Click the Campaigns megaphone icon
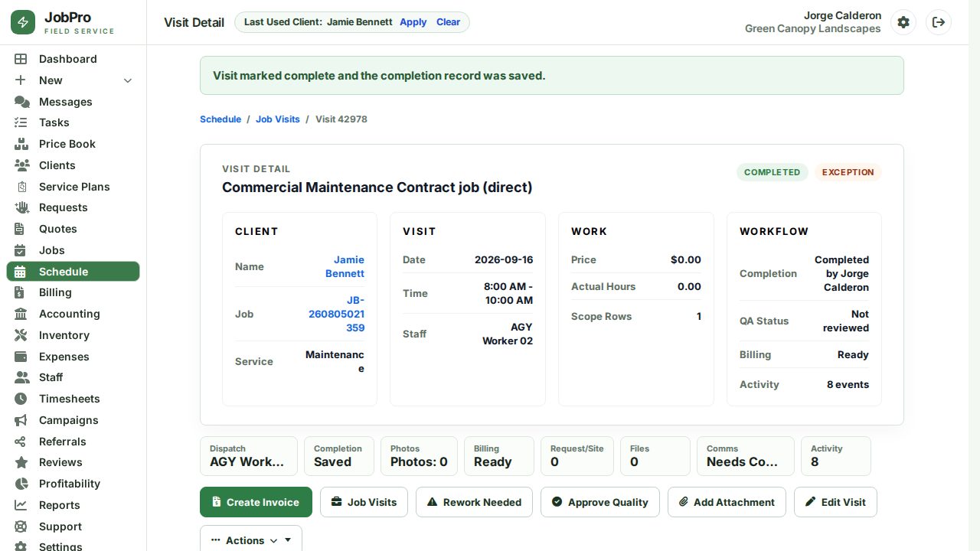Image resolution: width=980 pixels, height=551 pixels. coord(21,420)
